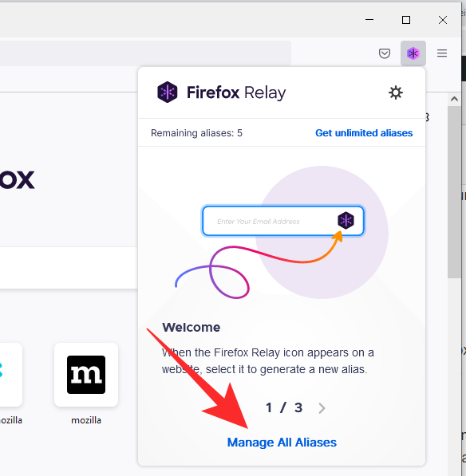
Task: Open the Firefox hamburger menu
Action: coord(442,53)
